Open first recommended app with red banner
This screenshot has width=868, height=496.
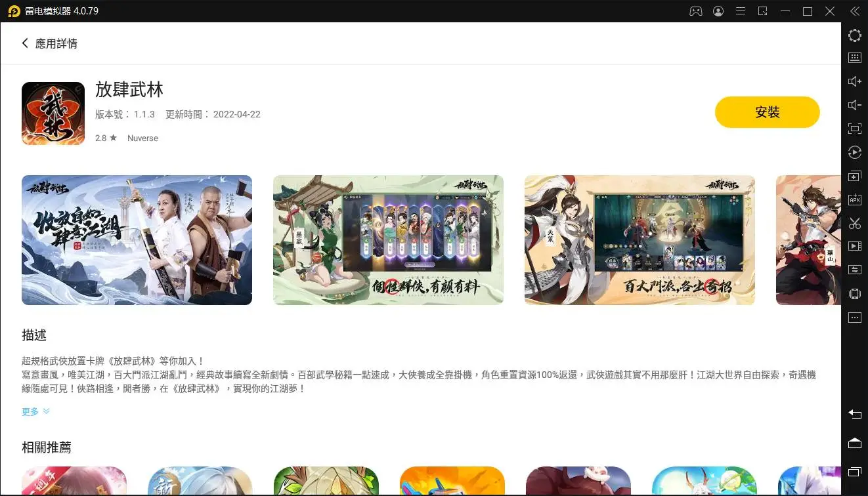(x=74, y=481)
